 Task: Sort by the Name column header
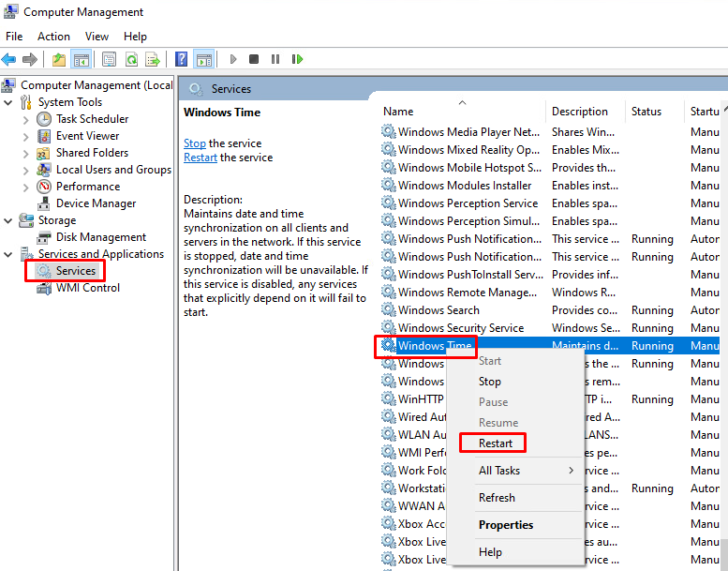(x=462, y=112)
